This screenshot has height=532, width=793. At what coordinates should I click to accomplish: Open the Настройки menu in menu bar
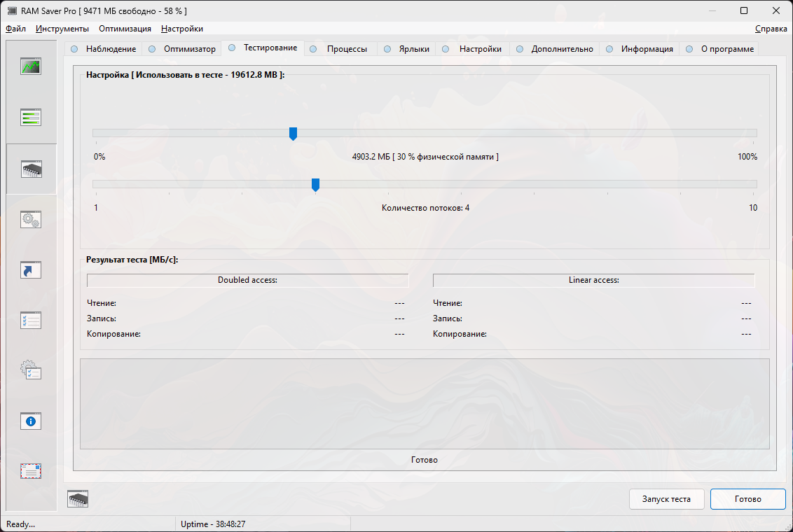click(x=182, y=29)
